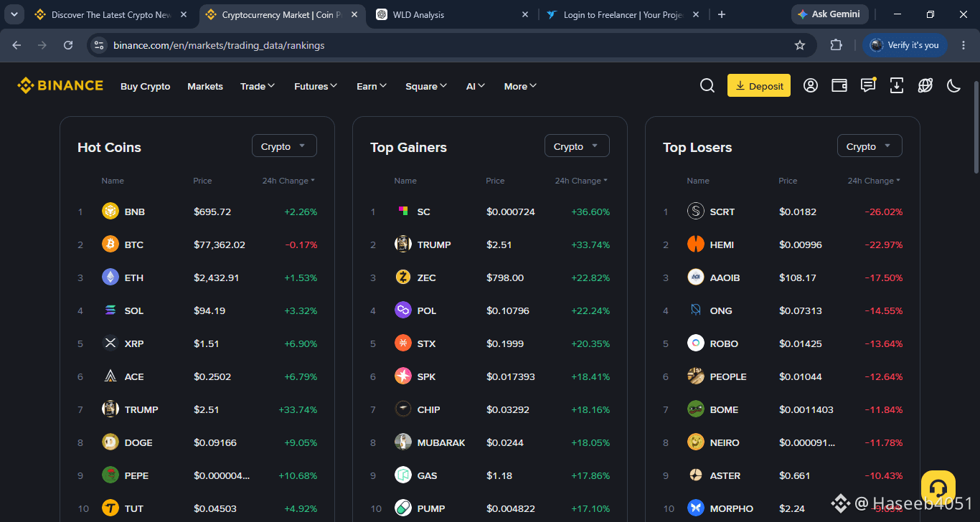Sort Top Losers by 24h Change
980x522 pixels.
(874, 181)
